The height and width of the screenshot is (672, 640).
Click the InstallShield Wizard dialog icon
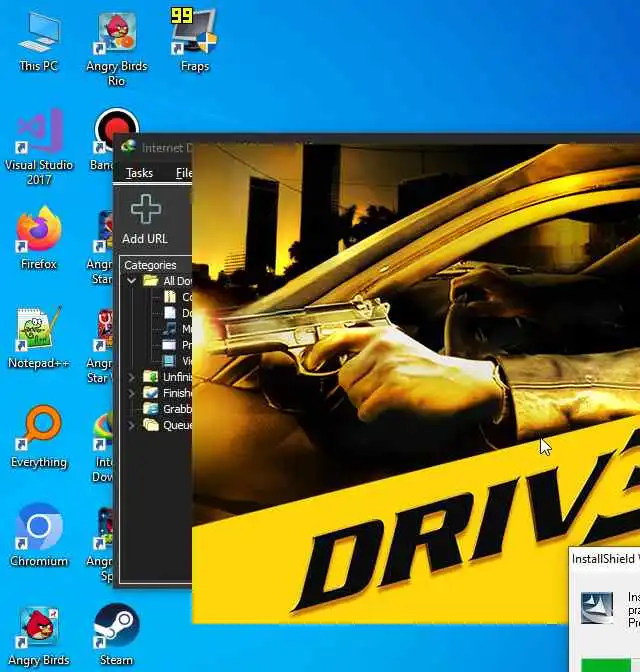point(597,608)
